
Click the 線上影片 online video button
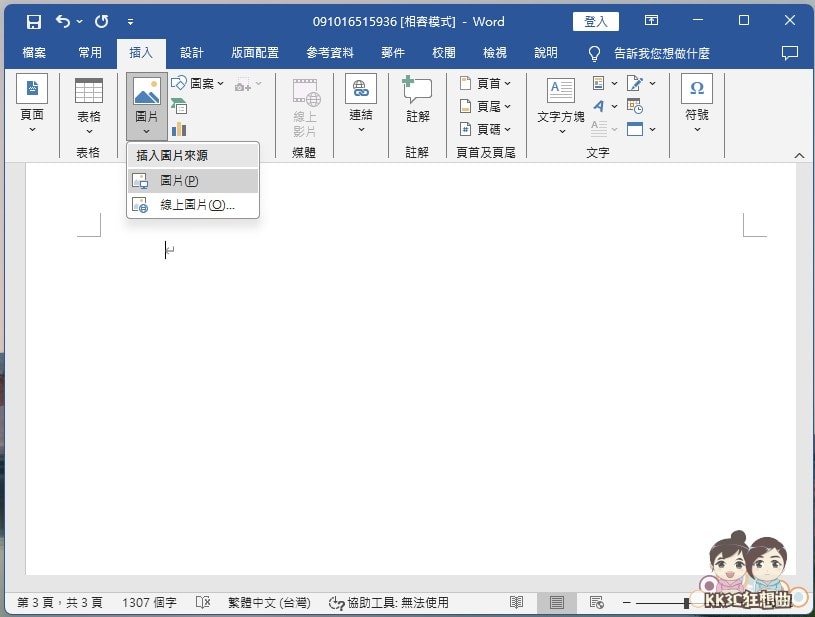point(305,108)
